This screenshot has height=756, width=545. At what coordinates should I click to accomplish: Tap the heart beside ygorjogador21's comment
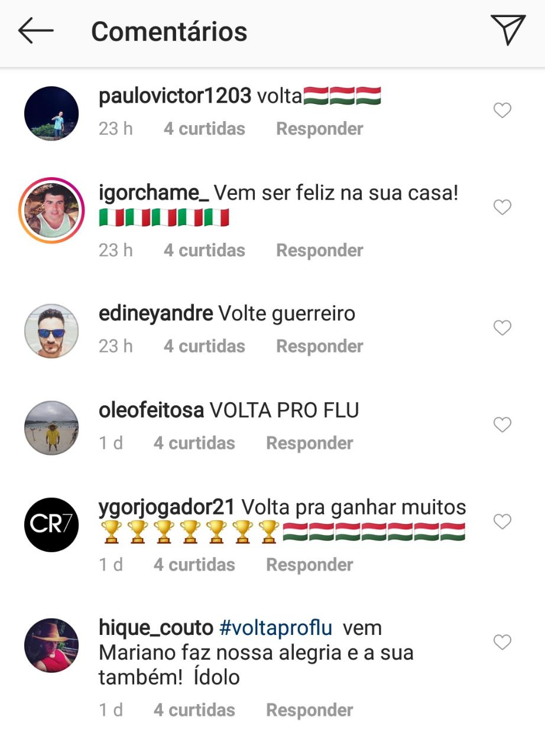tap(502, 522)
